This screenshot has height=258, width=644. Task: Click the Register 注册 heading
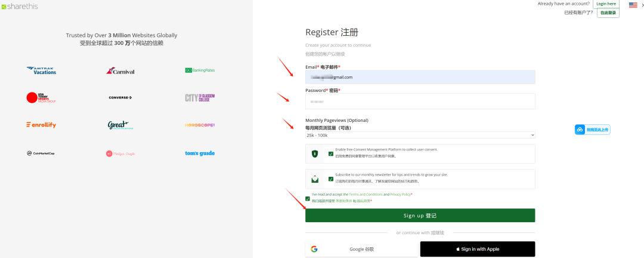(x=332, y=32)
